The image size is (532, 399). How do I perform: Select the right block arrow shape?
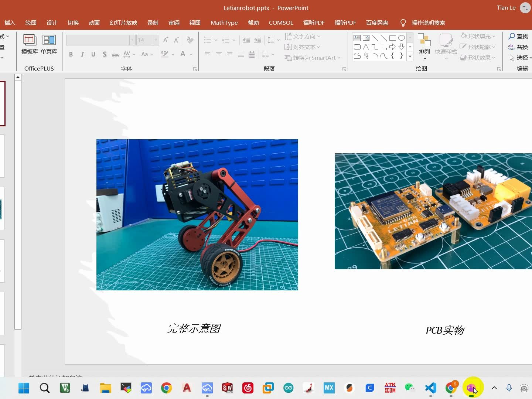[x=393, y=47]
